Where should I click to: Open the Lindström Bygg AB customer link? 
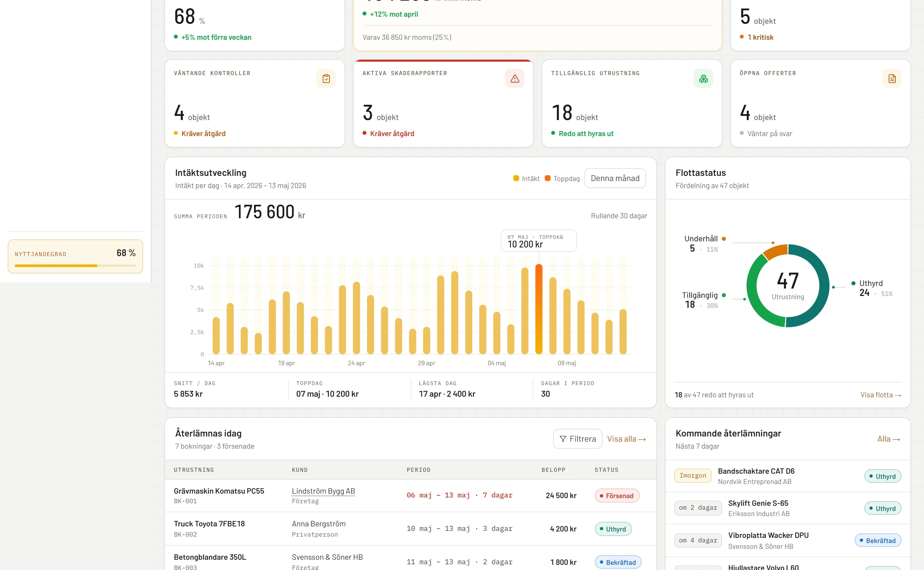coord(323,491)
